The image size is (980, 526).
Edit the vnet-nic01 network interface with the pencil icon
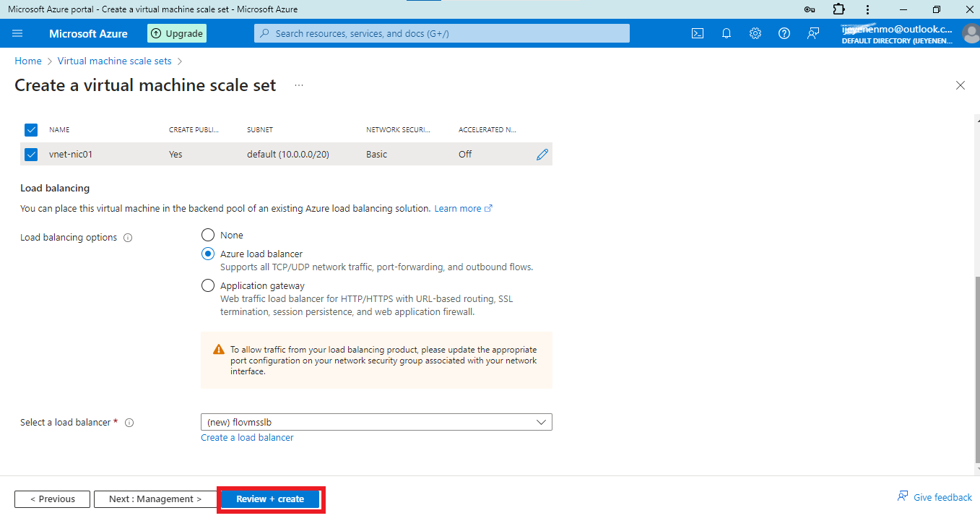tap(542, 154)
